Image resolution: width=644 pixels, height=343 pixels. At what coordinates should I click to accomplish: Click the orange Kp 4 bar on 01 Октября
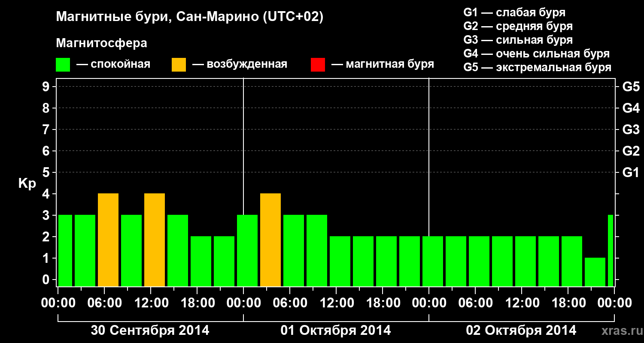pyautogui.click(x=270, y=240)
